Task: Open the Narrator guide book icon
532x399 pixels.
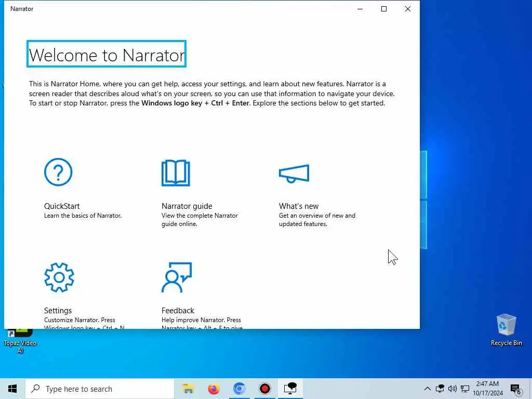Action: tap(176, 172)
